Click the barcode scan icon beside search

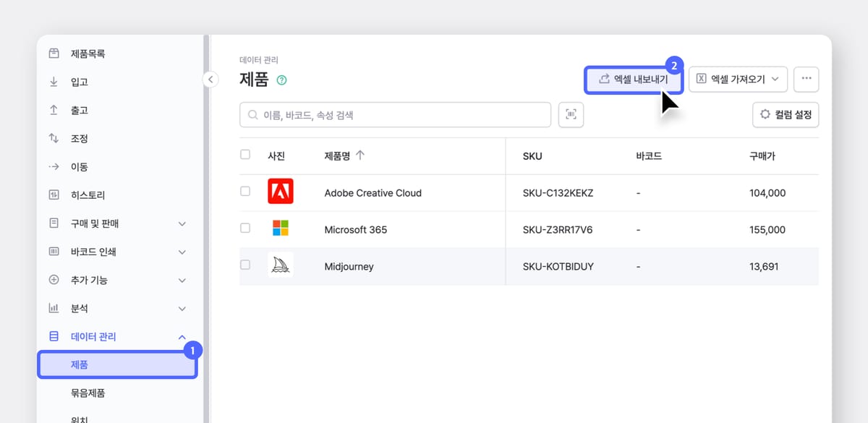571,115
